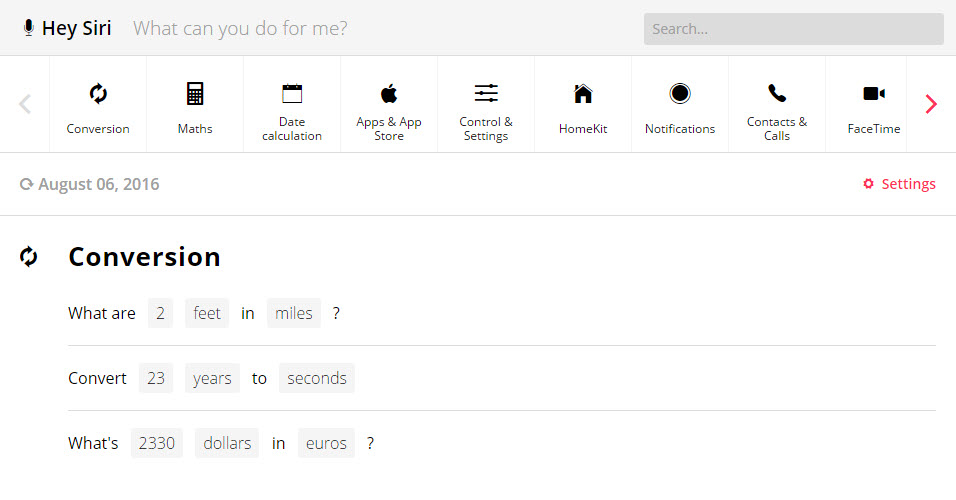Select the HomeKit house icon
The height and width of the screenshot is (500, 956).
coord(583,94)
